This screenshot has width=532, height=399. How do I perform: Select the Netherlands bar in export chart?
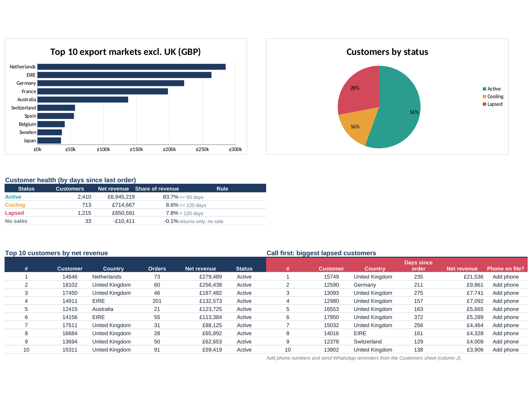coord(131,67)
